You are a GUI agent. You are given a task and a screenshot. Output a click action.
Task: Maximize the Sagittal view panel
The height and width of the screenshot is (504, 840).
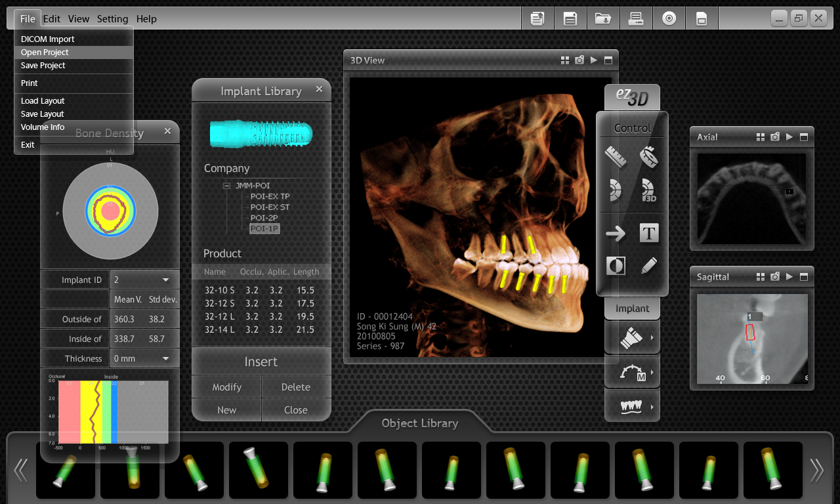pyautogui.click(x=804, y=277)
